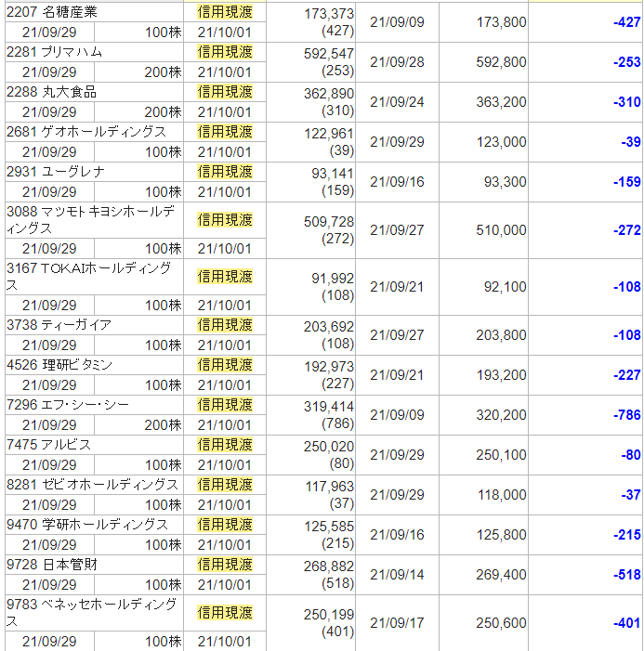Click 信用現渡 label in the 日本管財 row

click(x=224, y=565)
